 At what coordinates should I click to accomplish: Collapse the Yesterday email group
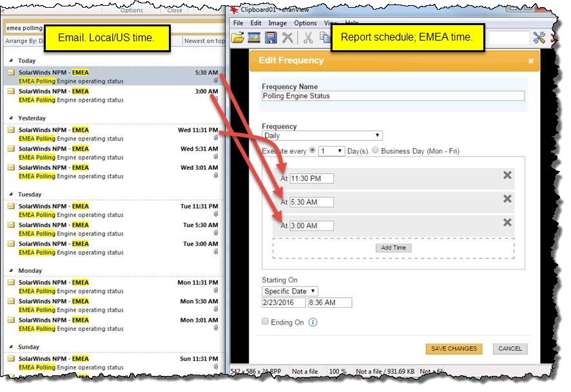pyautogui.click(x=11, y=118)
